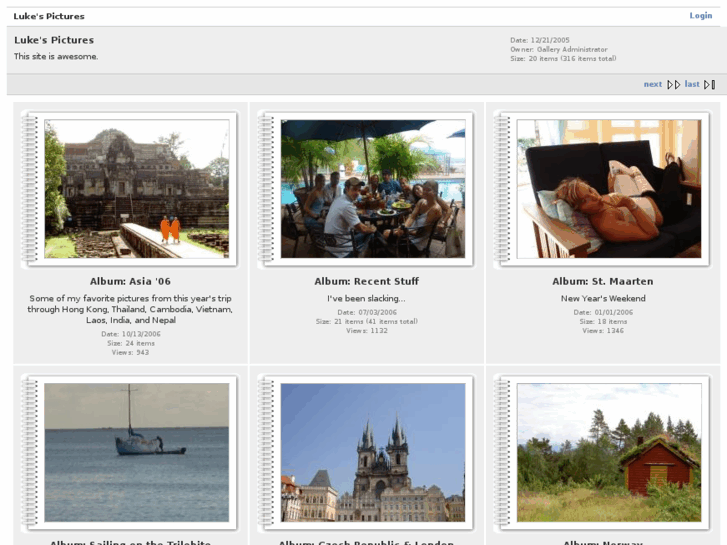The width and height of the screenshot is (727, 545).
Task: Click 'Size: 20 items (316 items total)' text
Action: click(x=563, y=58)
